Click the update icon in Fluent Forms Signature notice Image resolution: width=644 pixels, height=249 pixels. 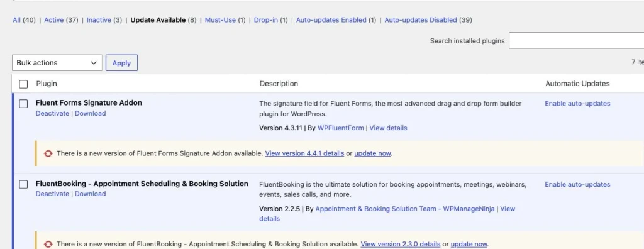pos(48,153)
